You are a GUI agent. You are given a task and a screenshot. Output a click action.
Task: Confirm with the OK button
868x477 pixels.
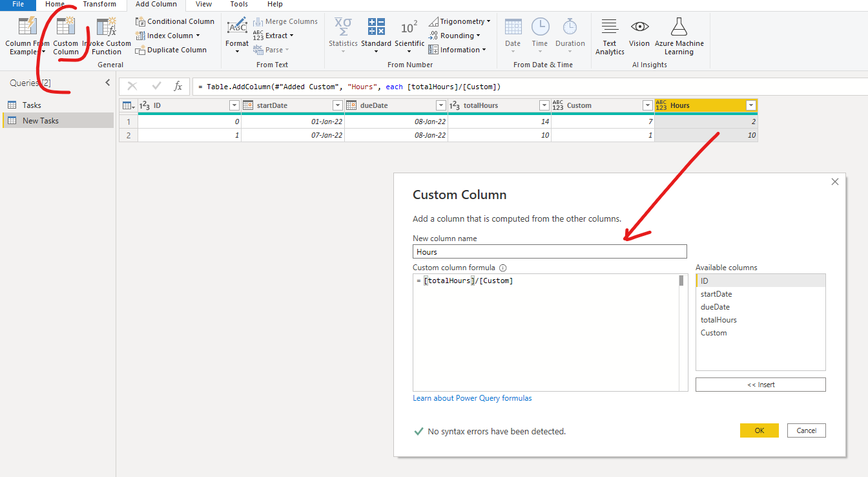759,430
